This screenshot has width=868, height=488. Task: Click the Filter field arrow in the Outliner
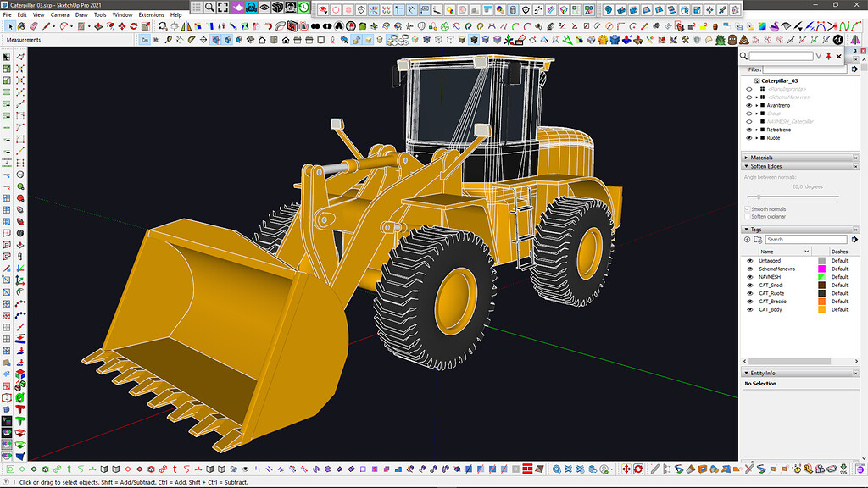click(855, 68)
